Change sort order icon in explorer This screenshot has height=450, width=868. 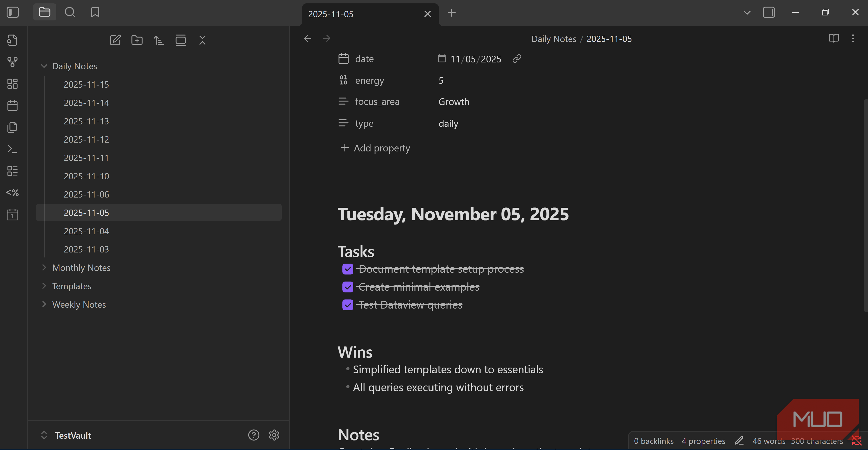tap(159, 40)
